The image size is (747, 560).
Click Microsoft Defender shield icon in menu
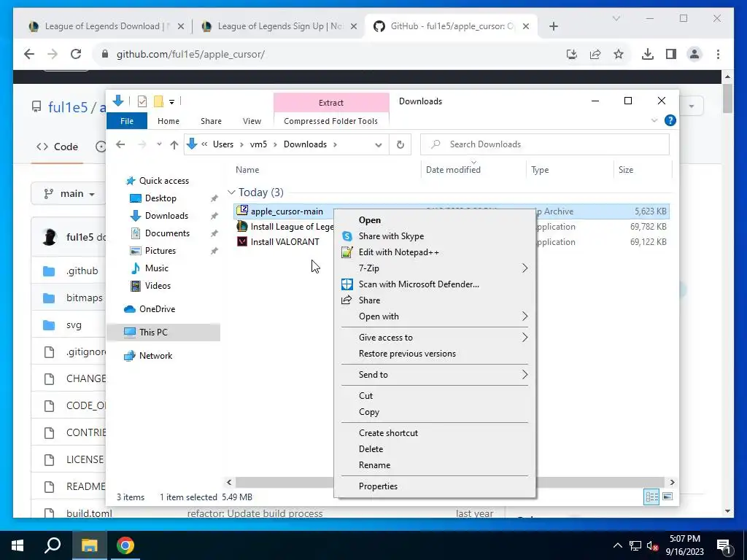click(x=347, y=284)
